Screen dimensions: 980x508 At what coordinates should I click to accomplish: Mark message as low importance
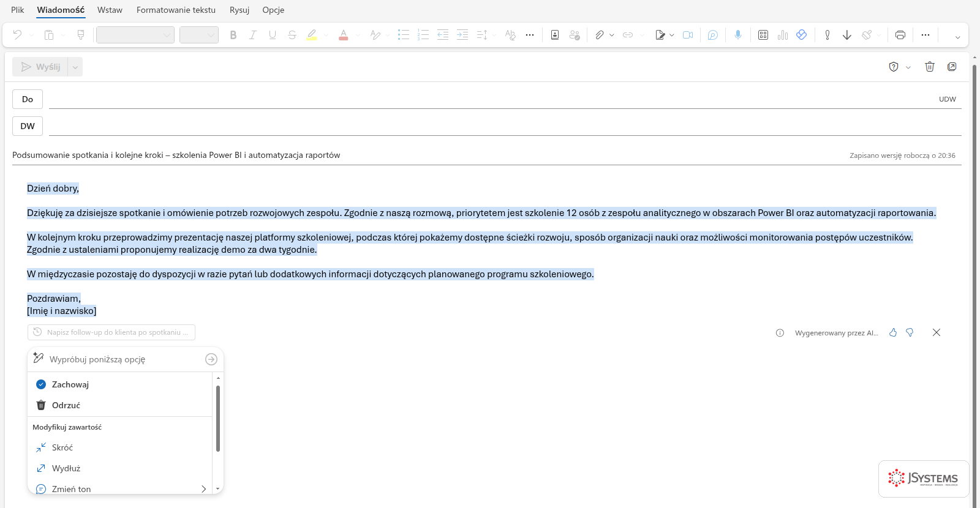coord(847,35)
